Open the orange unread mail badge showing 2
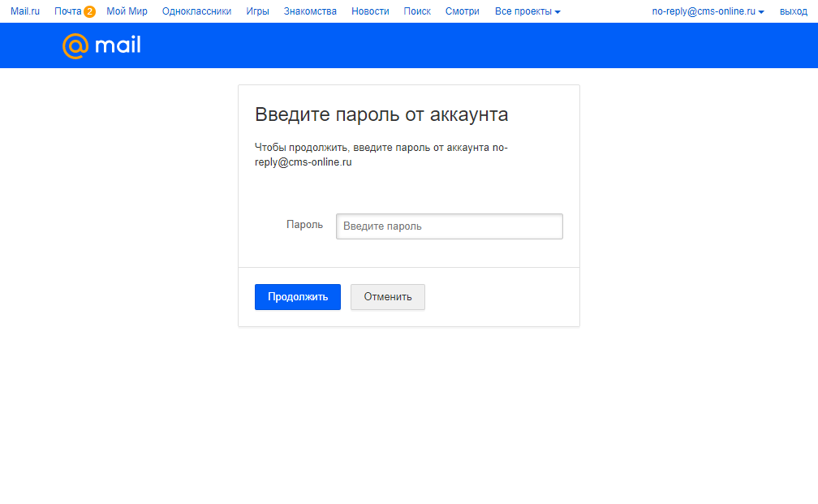Viewport: 818px width, 504px height. click(90, 11)
